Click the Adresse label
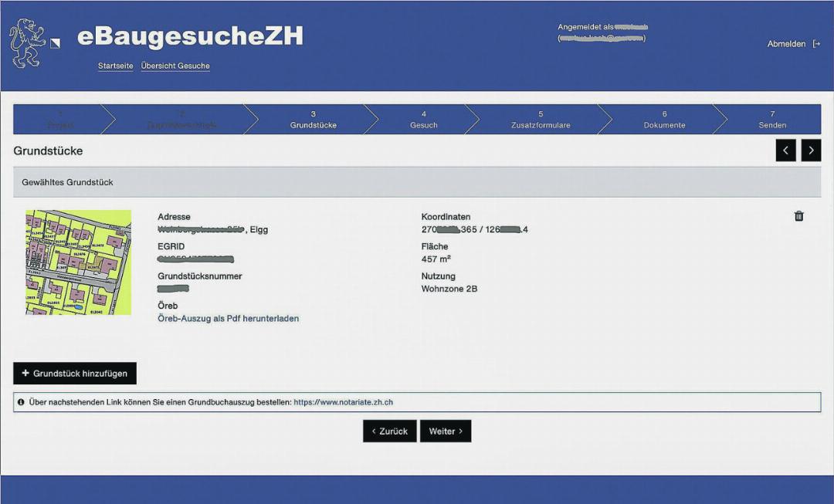Screen dimensions: 834x504 (174, 217)
